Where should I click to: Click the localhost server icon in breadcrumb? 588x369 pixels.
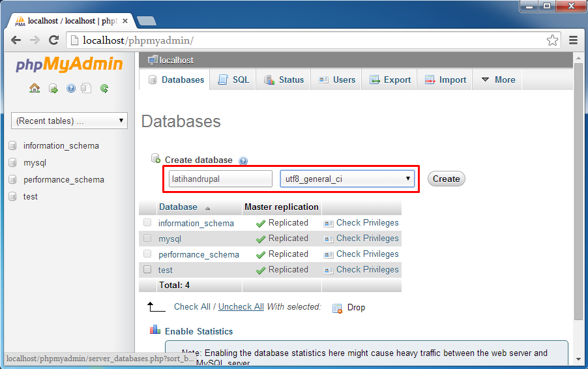pyautogui.click(x=153, y=60)
